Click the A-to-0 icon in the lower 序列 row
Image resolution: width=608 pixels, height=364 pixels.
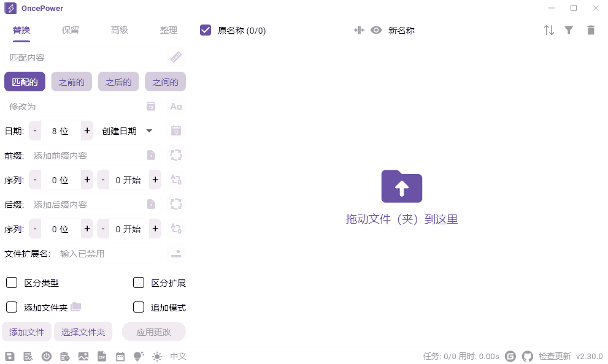[x=176, y=229]
